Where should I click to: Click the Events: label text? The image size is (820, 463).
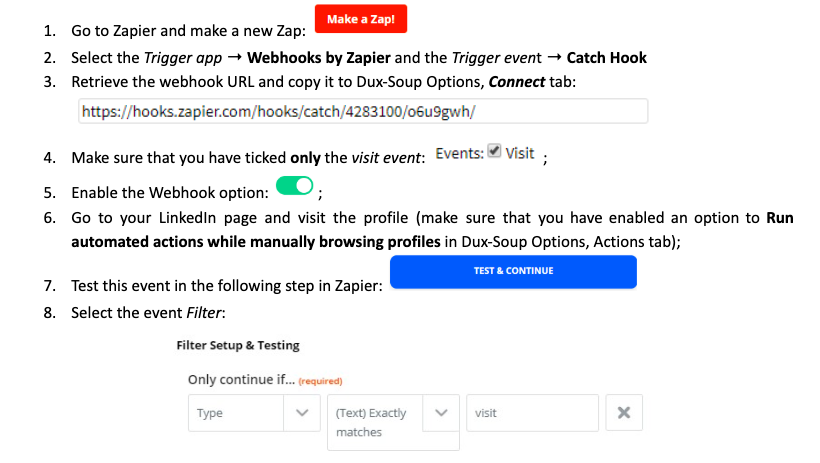pos(460,153)
